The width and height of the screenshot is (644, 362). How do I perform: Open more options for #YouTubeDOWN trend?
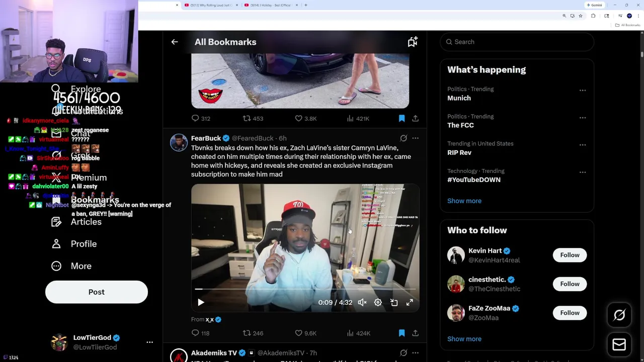(x=583, y=172)
